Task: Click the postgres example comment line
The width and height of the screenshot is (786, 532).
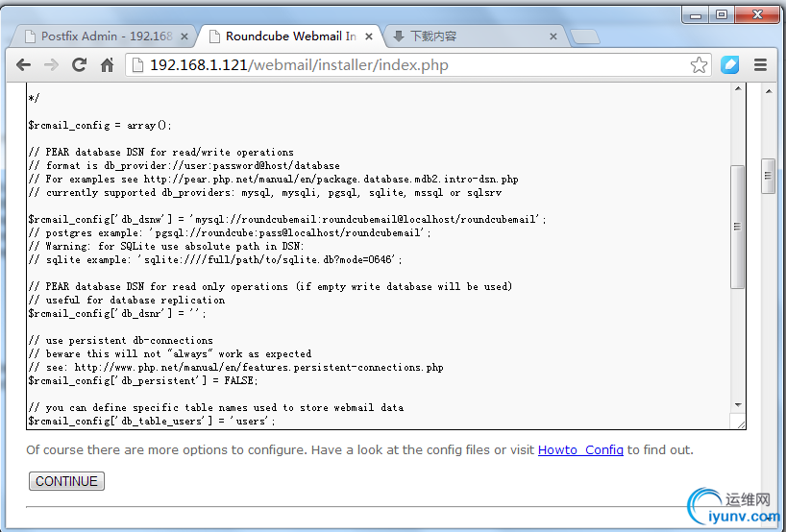Action: (230, 233)
